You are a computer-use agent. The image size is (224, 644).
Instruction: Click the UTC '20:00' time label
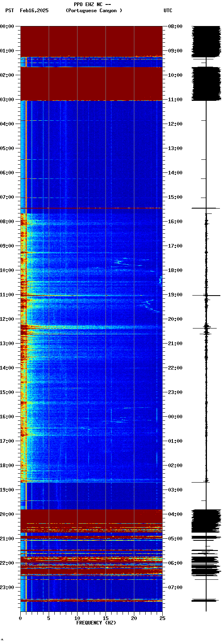click(175, 319)
